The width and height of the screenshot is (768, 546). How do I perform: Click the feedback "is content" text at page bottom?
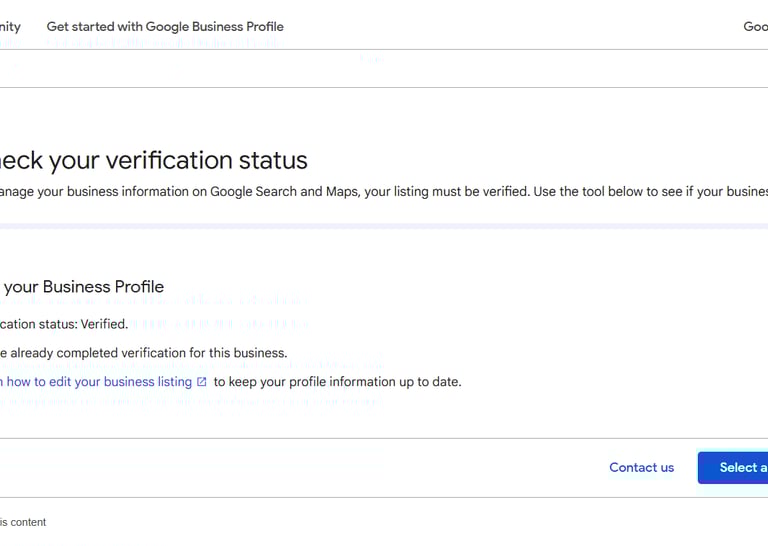click(23, 522)
